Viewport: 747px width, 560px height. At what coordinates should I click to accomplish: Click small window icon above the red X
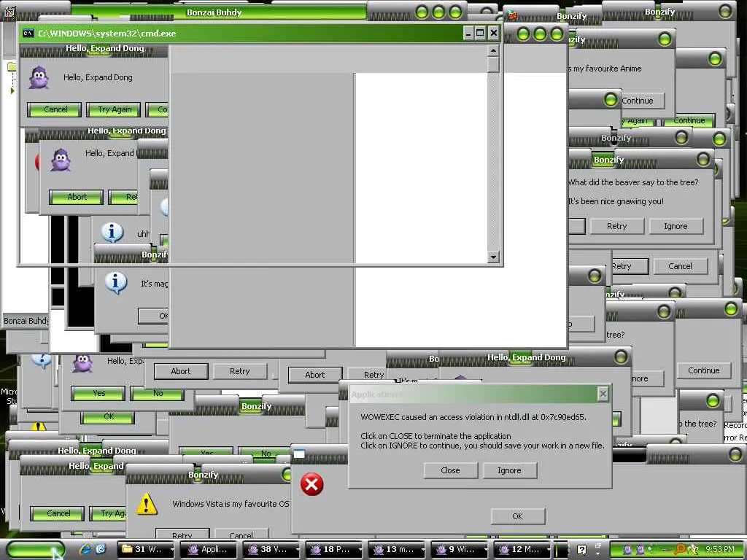299,454
